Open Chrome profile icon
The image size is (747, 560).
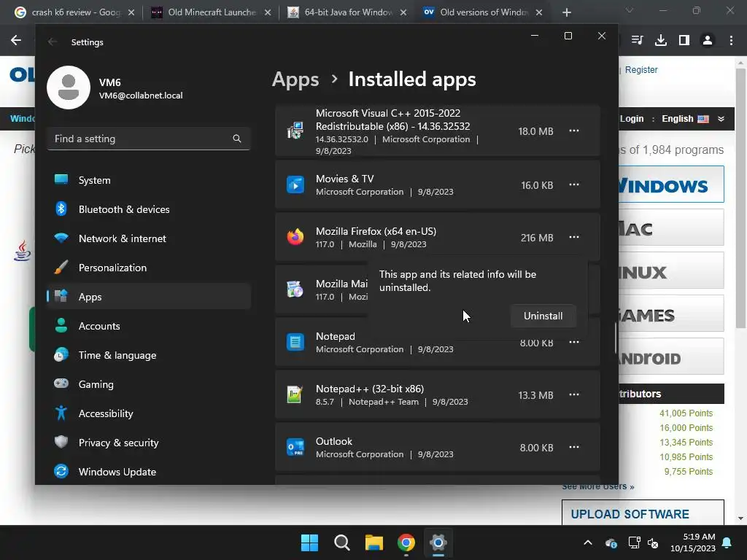[x=708, y=40]
